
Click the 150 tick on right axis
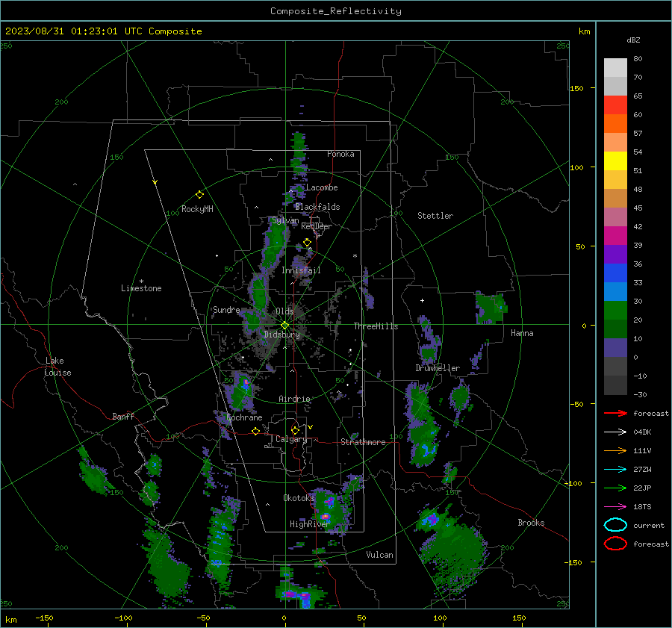tap(577, 88)
